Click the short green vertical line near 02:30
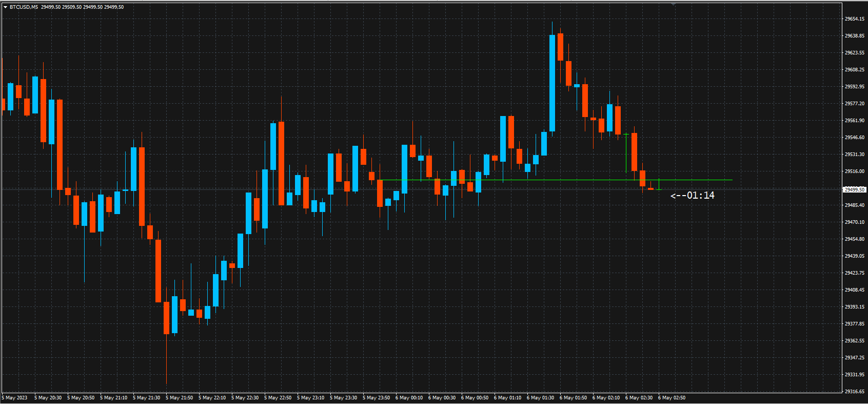The height and width of the screenshot is (404, 868). 626,153
